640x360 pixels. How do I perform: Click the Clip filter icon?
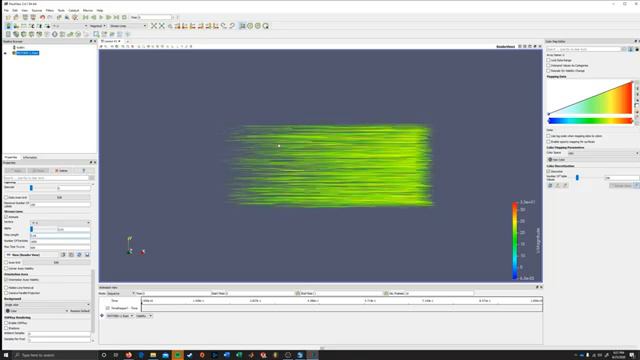click(24, 34)
